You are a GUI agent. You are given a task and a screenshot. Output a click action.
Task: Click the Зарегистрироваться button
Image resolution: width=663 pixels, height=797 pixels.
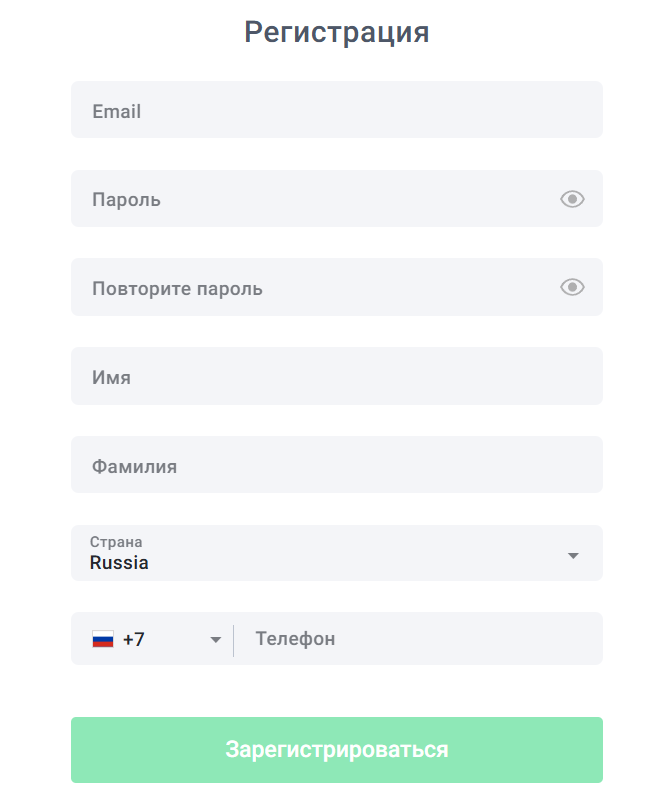[x=336, y=749]
